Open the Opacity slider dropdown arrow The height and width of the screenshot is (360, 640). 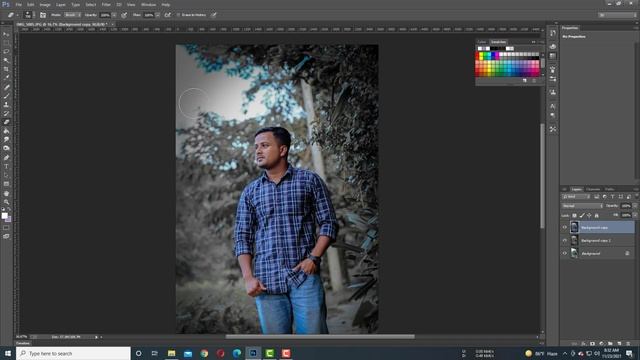click(x=114, y=15)
